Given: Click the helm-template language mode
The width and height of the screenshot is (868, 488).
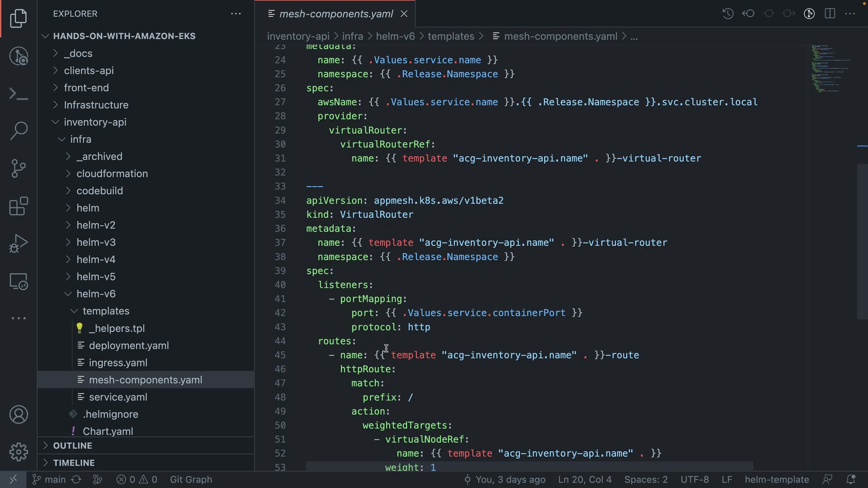Looking at the screenshot, I should pyautogui.click(x=777, y=479).
